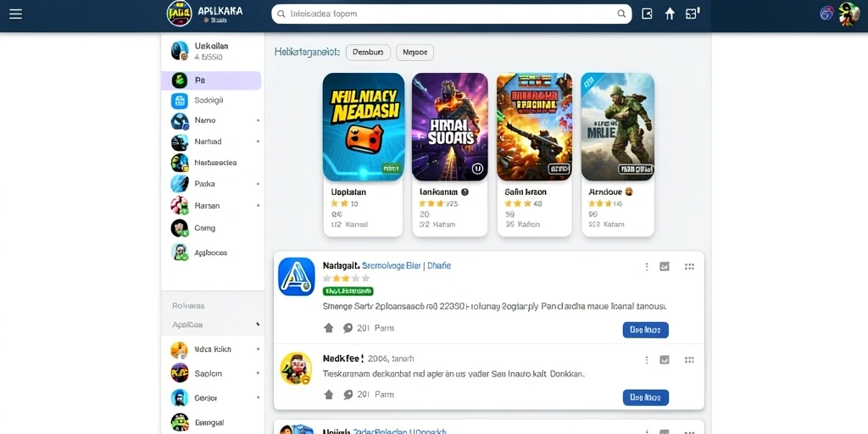Click the Nedkfee! title
Screen dimensions: 868x434
tap(343, 359)
